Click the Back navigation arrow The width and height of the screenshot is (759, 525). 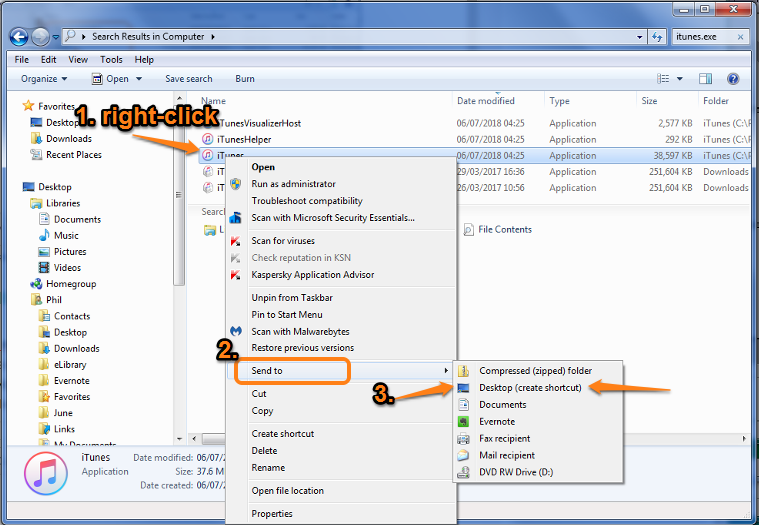pos(19,37)
